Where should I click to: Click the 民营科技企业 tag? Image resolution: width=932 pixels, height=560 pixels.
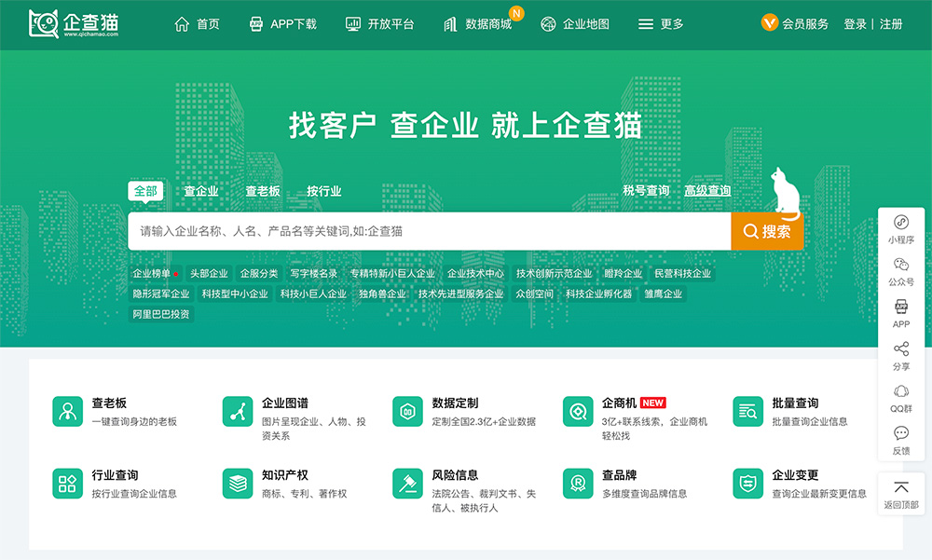pyautogui.click(x=683, y=273)
